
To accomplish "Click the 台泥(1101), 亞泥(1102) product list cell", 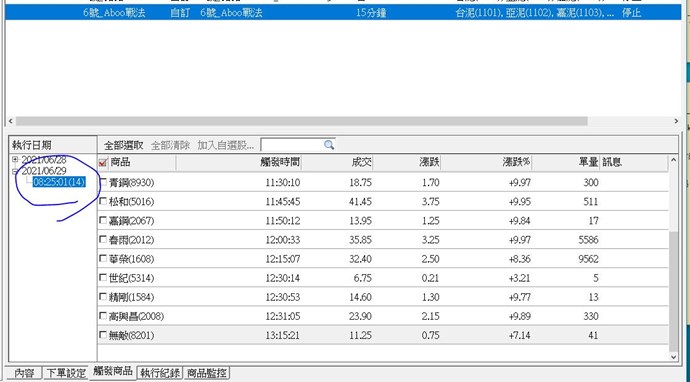I will [535, 13].
